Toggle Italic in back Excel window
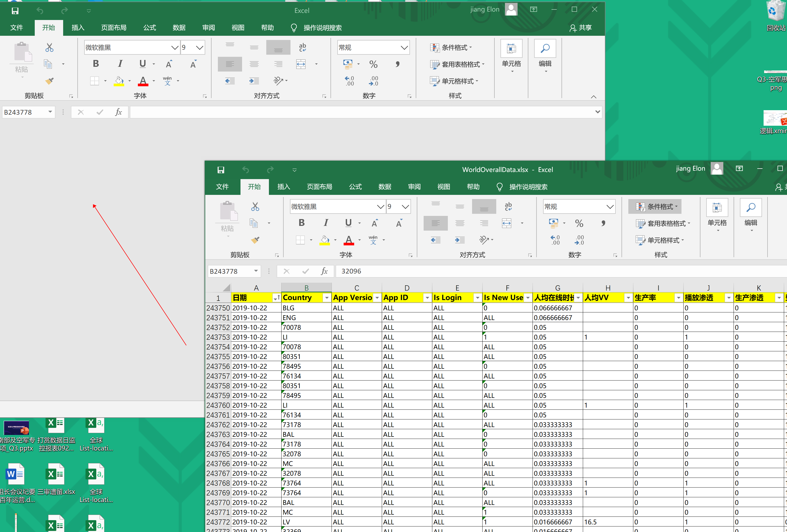787x532 pixels. tap(120, 64)
